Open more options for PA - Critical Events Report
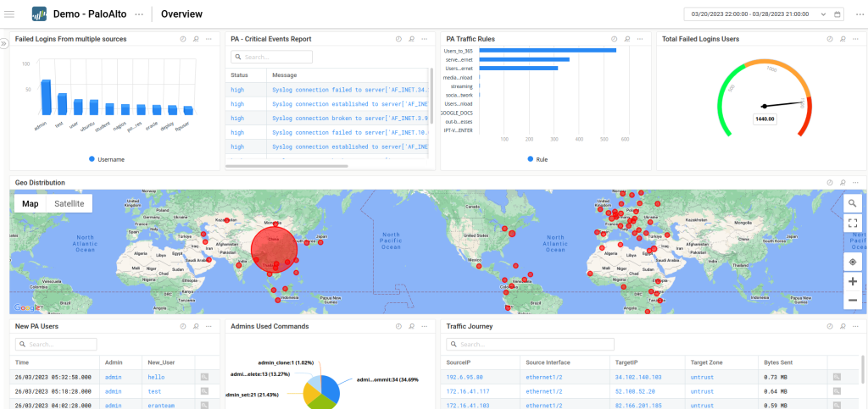Image resolution: width=868 pixels, height=409 pixels. click(424, 39)
